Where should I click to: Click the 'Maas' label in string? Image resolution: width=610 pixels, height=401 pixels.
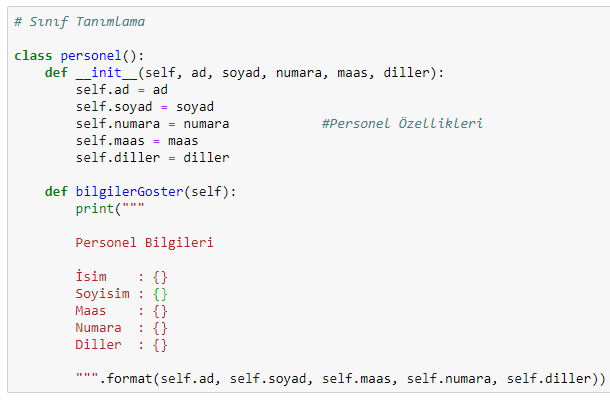[91, 311]
